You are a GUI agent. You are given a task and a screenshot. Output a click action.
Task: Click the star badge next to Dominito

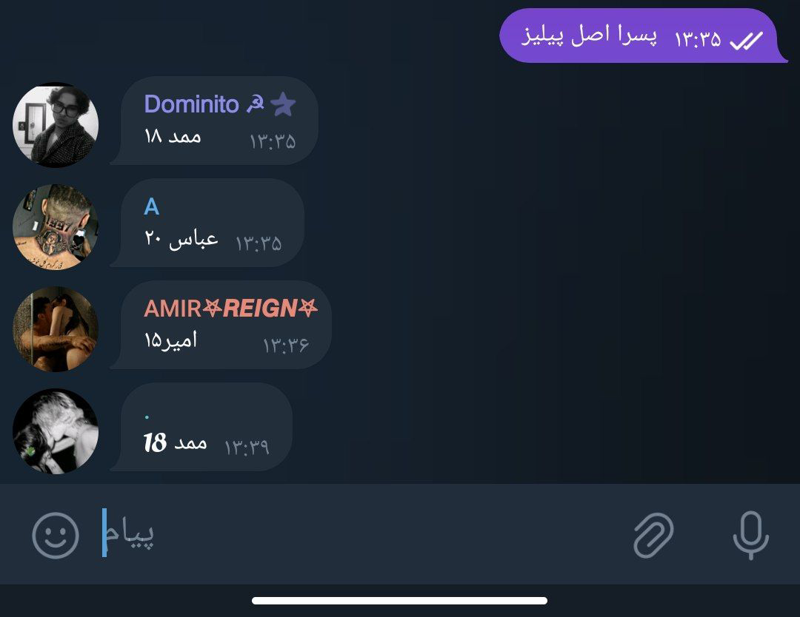283,104
